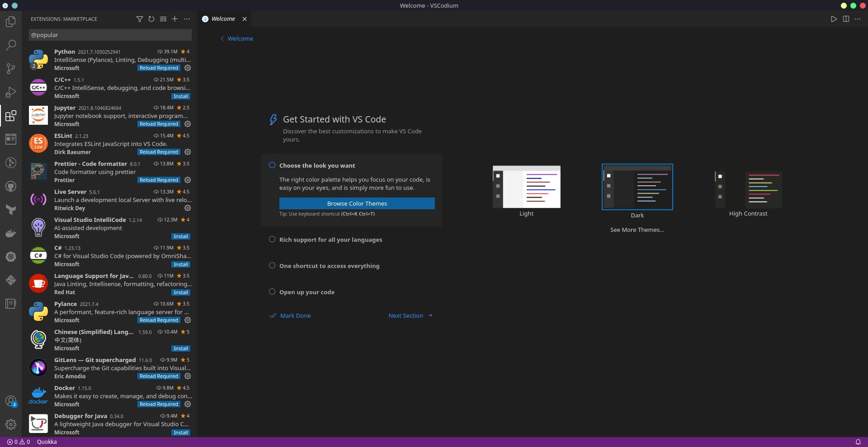Click the Browse Color Themes button
This screenshot has width=868, height=447.
click(357, 203)
